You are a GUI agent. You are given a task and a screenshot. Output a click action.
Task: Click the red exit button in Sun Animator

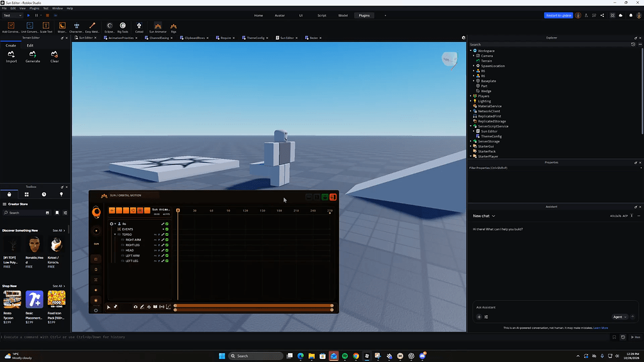coord(333,197)
